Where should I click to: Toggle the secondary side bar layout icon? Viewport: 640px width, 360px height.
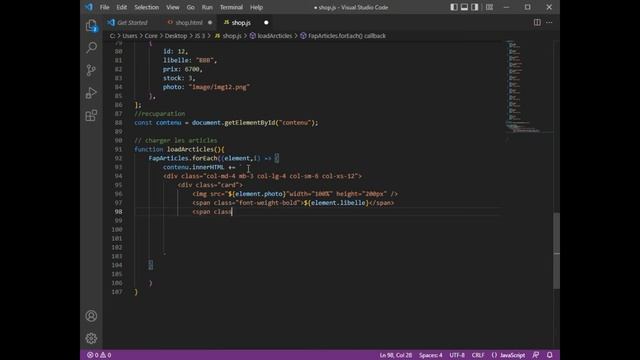point(475,7)
